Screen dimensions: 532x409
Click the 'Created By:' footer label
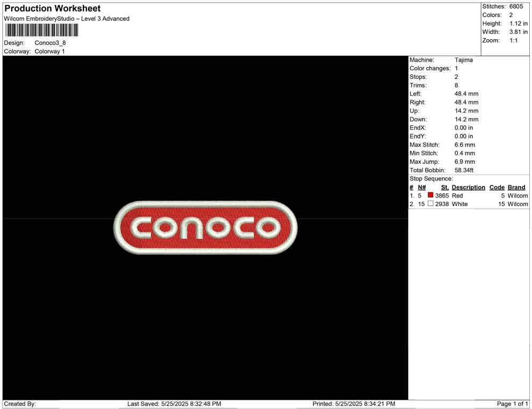20,404
